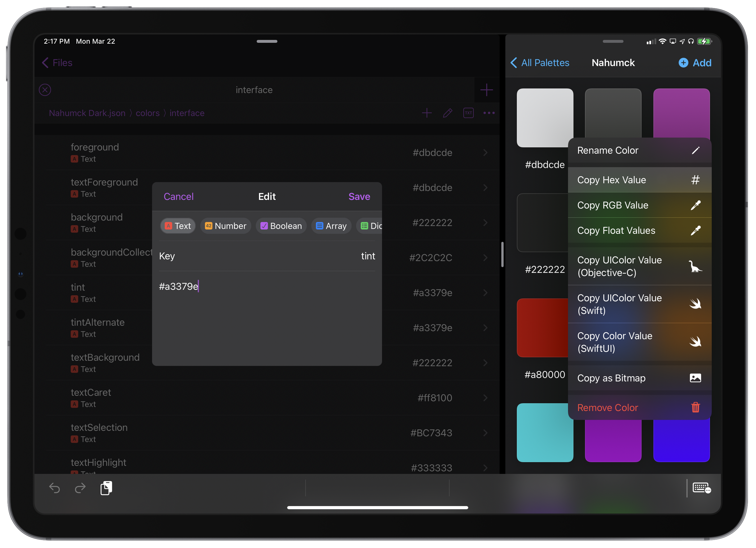756x548 pixels.
Task: Tap the clipboard paste icon
Action: [106, 488]
